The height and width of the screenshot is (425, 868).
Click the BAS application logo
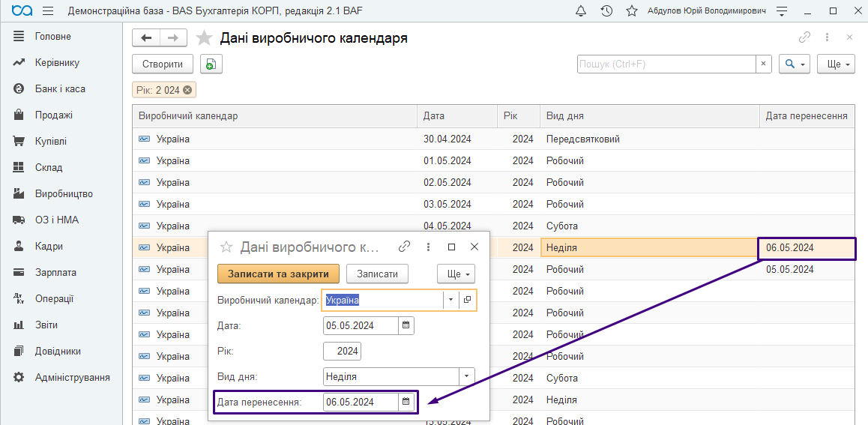(22, 11)
